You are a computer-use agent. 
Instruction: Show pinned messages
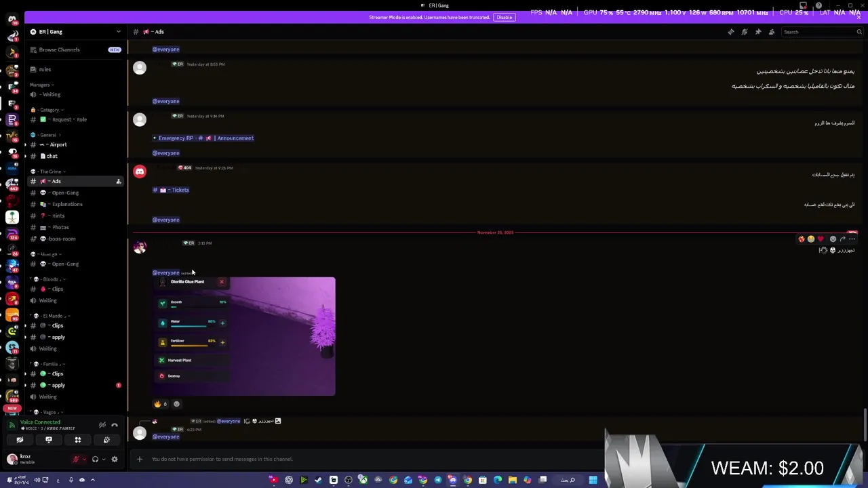(757, 32)
